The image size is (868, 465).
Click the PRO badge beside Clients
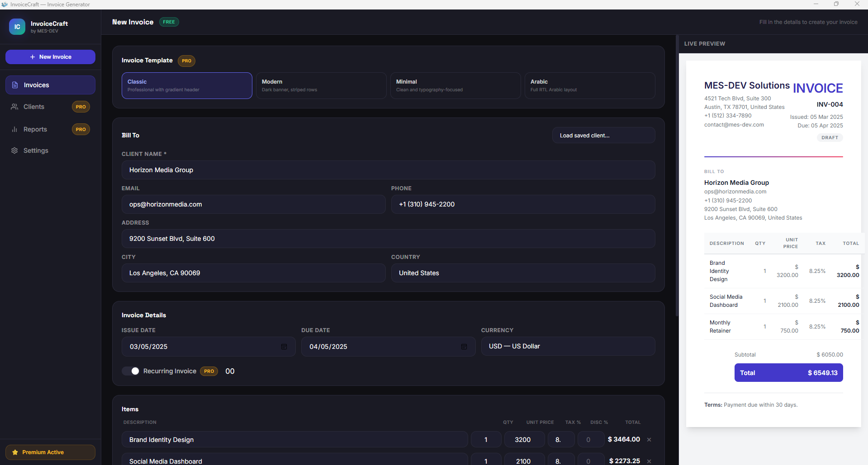(x=81, y=107)
